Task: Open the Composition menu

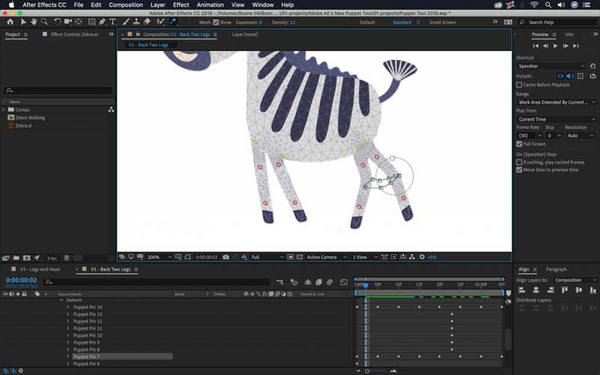Action: pyautogui.click(x=126, y=5)
